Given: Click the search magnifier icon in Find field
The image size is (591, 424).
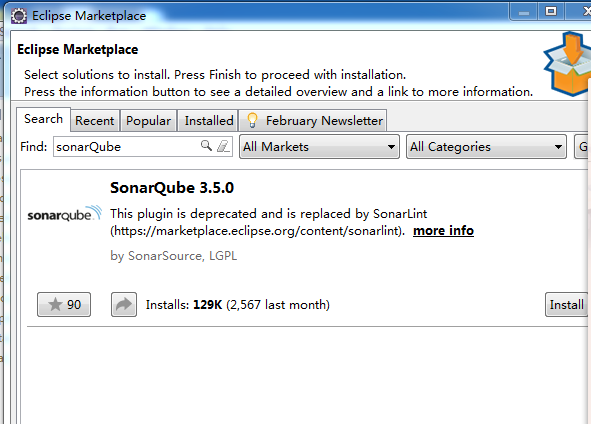Looking at the screenshot, I should point(206,145).
